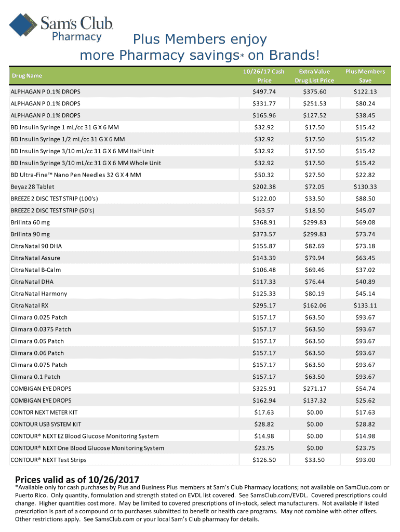Select the BREEZE 2 DISC TEST STRIP (100's) entry
The width and height of the screenshot is (400, 532).
[55, 198]
